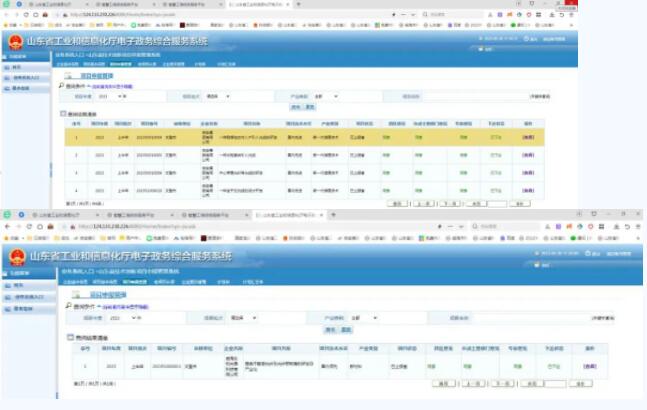Open the year dropdown in the four-result window

(112, 97)
